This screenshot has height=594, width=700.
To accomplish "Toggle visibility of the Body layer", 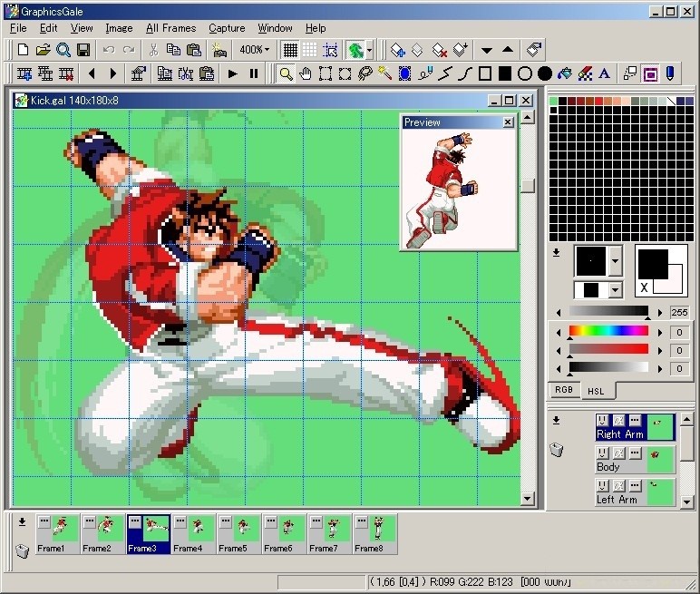I will pos(603,453).
